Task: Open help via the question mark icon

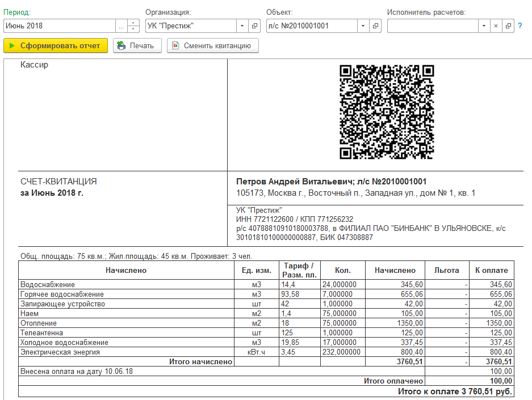Action: [520, 26]
